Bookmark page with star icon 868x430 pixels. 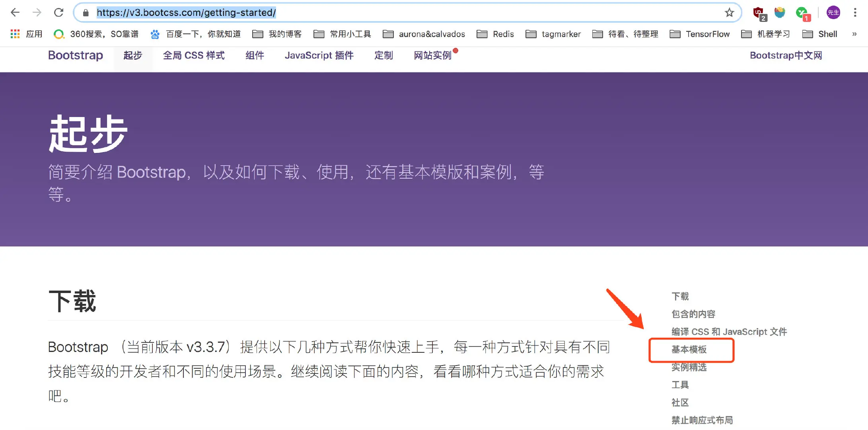729,13
